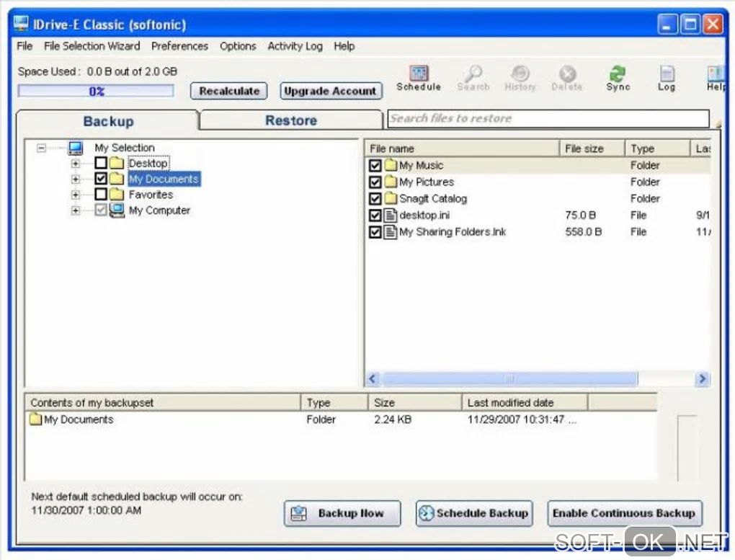Uncheck the SnagIt Catalog checkbox
Viewport: 735px width, 560px height.
pyautogui.click(x=375, y=199)
